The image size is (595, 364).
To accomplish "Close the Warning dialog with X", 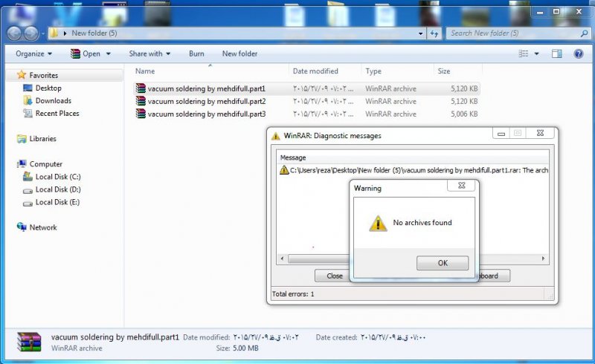I will pyautogui.click(x=461, y=186).
